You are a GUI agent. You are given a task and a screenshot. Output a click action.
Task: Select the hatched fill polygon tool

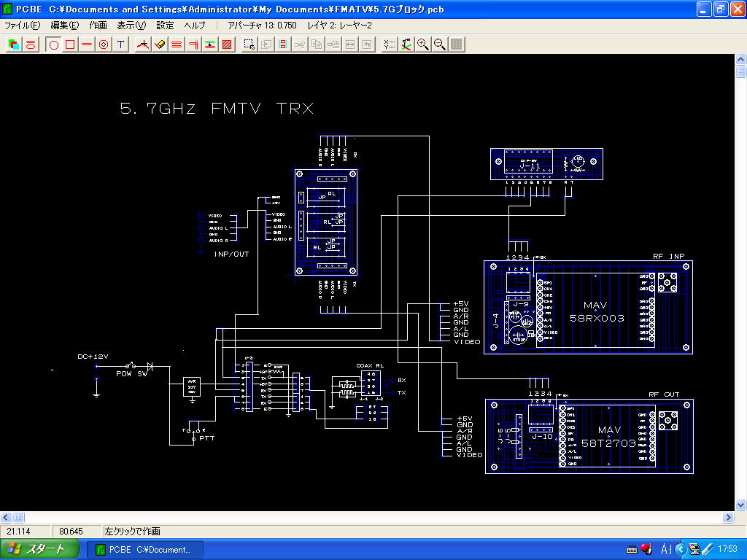[x=228, y=44]
